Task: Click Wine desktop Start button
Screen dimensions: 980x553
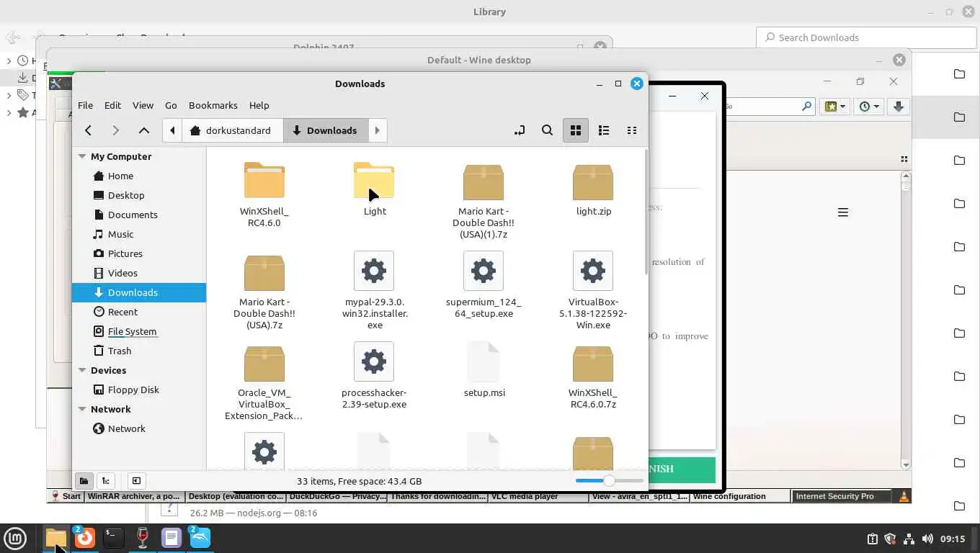Action: coord(66,496)
